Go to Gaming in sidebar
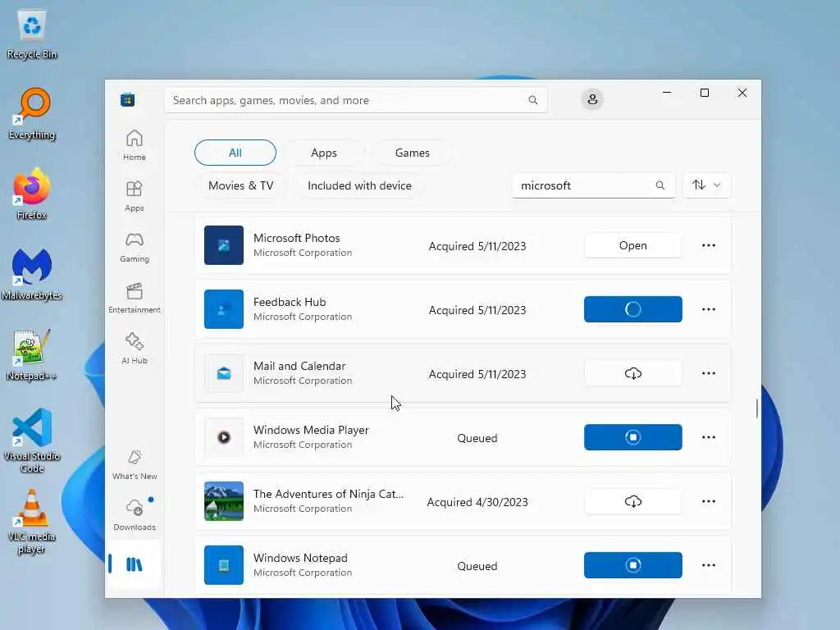Viewport: 840px width, 630px height. (134, 246)
